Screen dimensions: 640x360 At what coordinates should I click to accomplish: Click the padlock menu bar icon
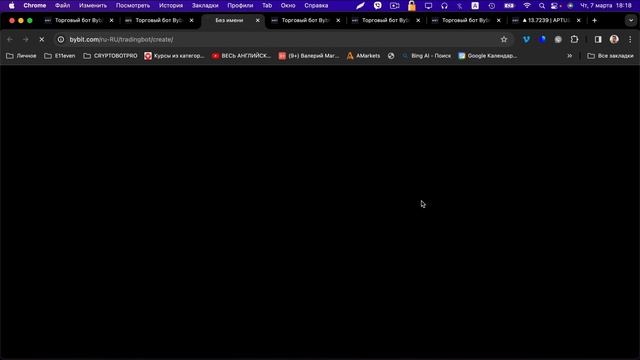(x=412, y=6)
